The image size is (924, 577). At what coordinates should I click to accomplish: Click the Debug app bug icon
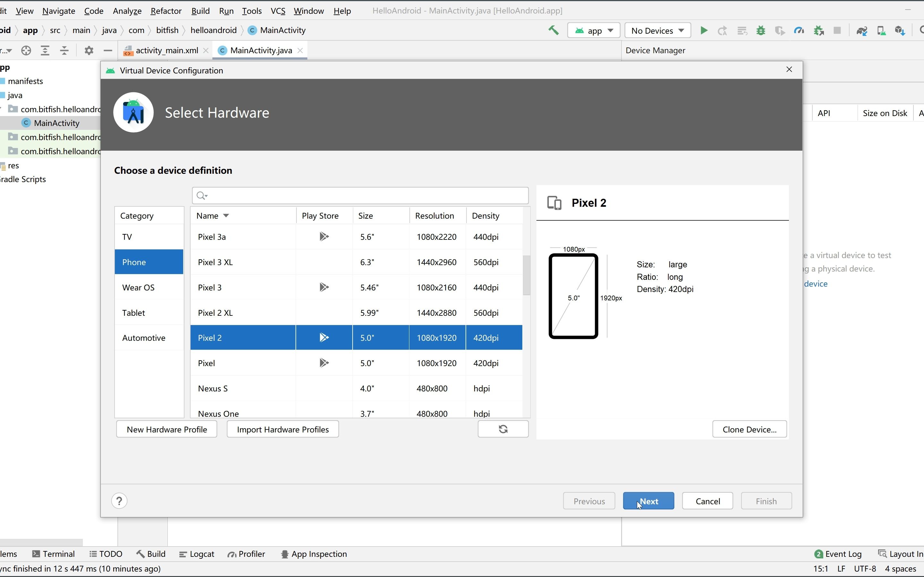point(761,30)
